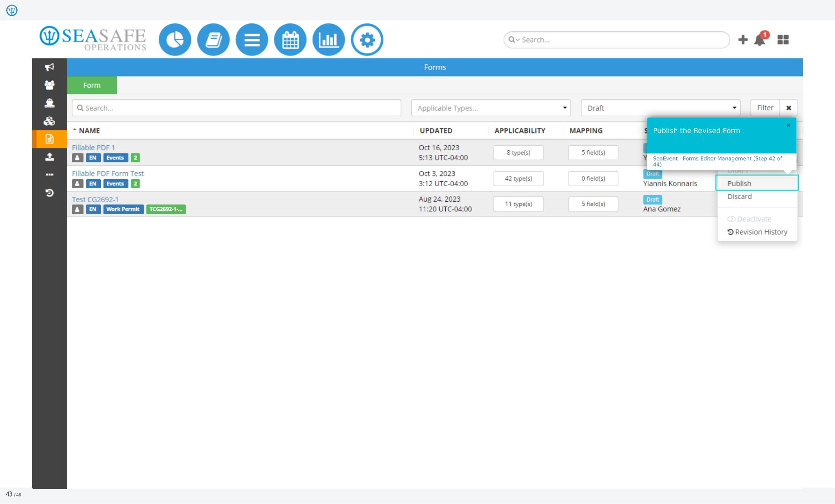Select the forms document sidebar icon
The width and height of the screenshot is (835, 504).
(49, 139)
